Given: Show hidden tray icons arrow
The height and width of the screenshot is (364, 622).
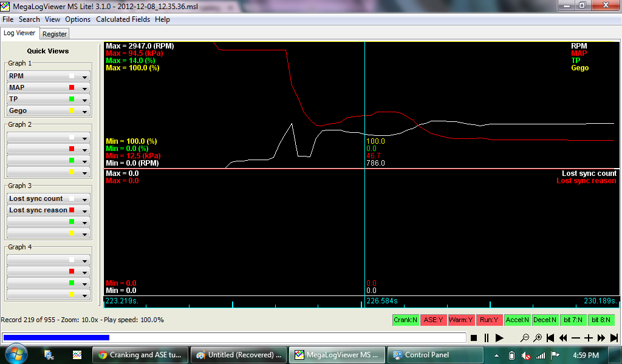Looking at the screenshot, I should point(497,356).
